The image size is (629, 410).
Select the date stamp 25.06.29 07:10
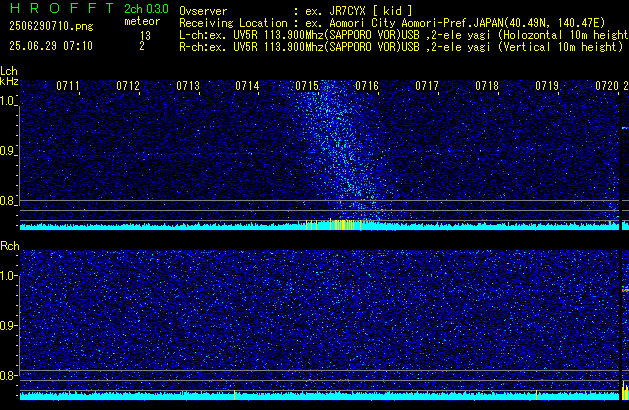click(x=51, y=46)
